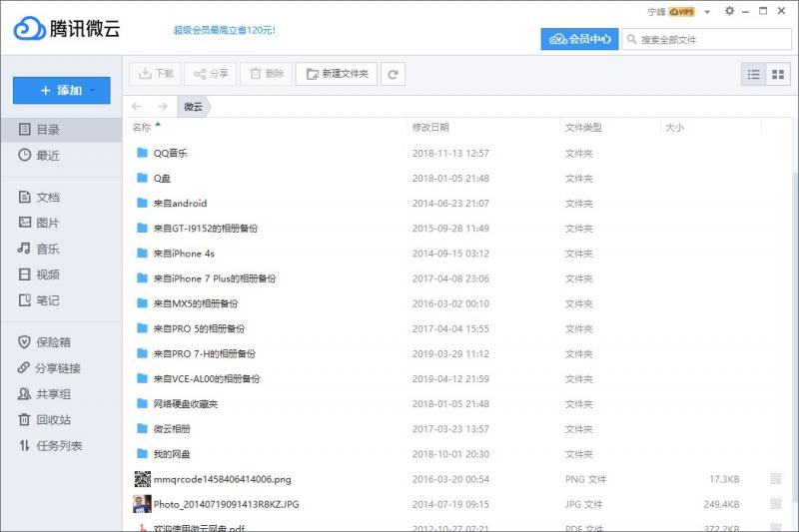The width and height of the screenshot is (799, 532).
Task: Click the 来自PRO 5的相册备份 folder icon
Action: 142,327
